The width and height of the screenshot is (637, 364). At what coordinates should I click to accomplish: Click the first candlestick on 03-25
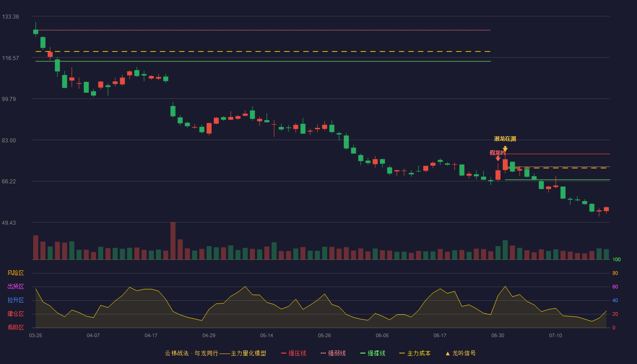pos(35,32)
